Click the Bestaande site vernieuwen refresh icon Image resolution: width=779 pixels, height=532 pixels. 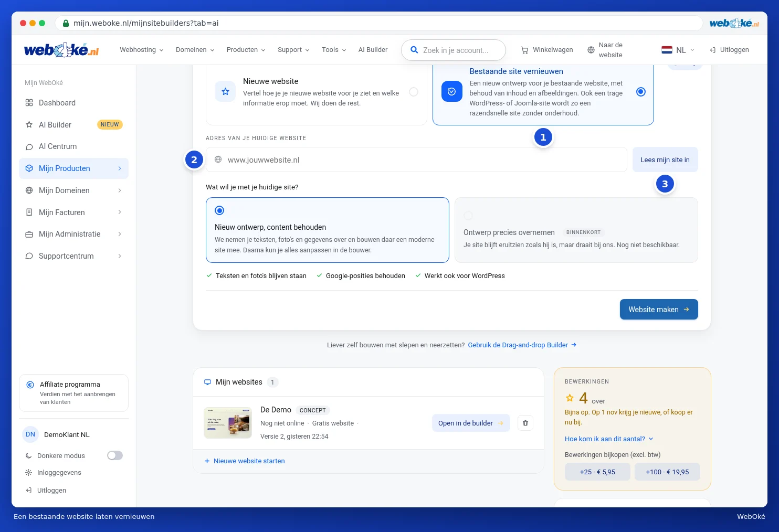point(452,92)
